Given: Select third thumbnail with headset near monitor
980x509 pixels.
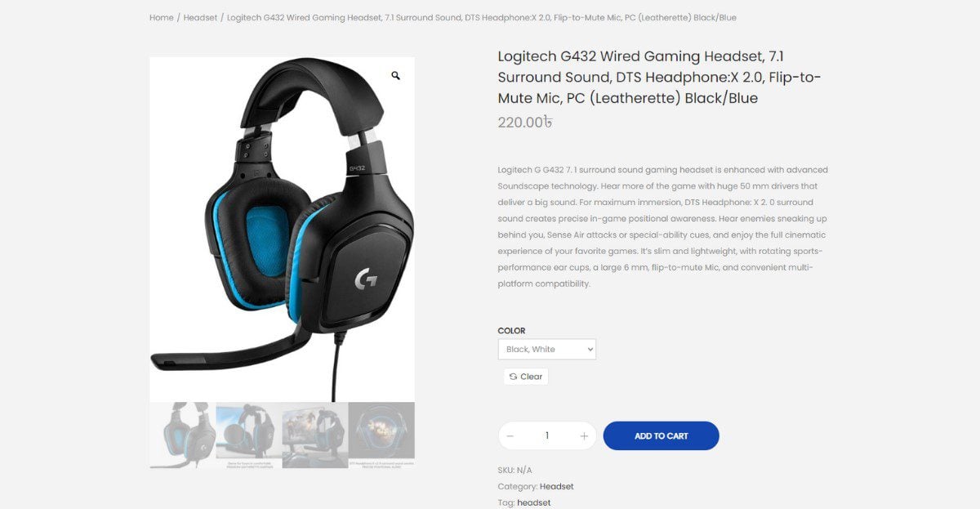Looking at the screenshot, I should pos(315,435).
